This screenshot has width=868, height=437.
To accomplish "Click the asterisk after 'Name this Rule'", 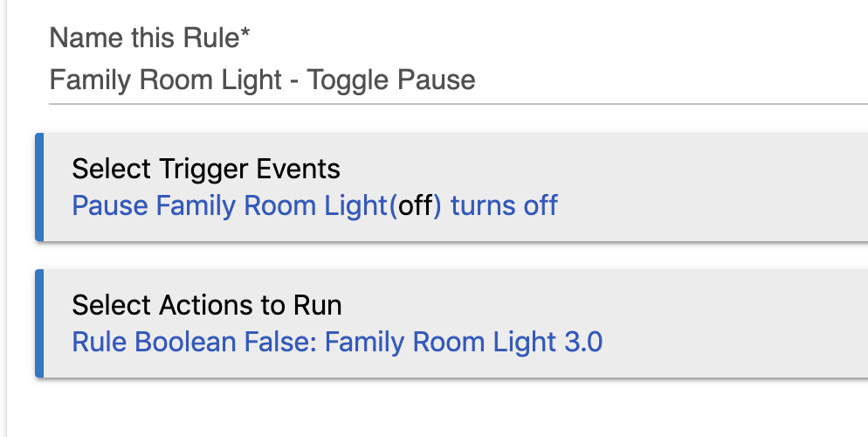I will (x=245, y=32).
